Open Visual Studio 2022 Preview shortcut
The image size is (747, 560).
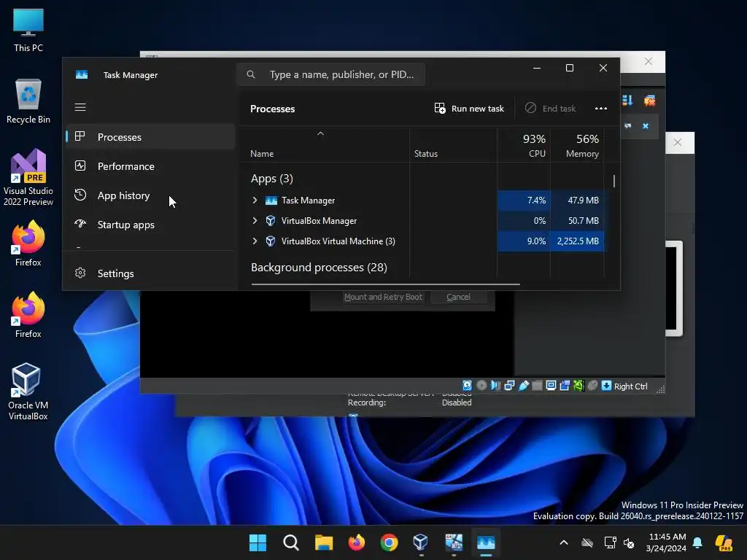(28, 178)
